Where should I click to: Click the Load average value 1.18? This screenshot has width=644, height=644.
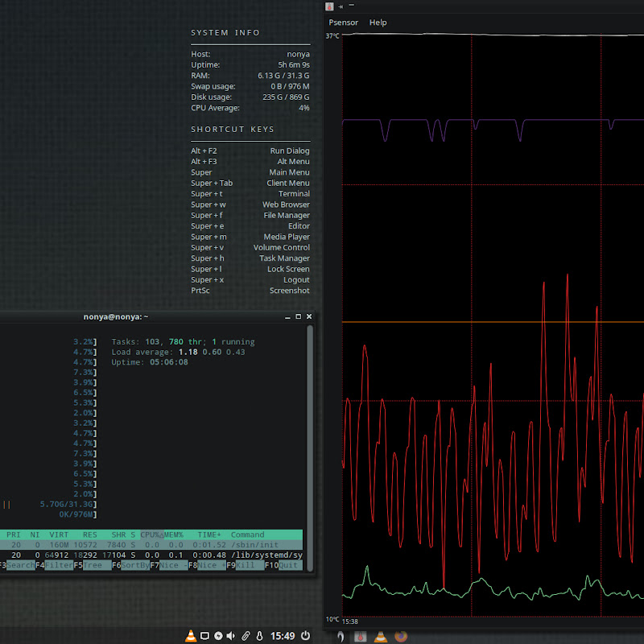(188, 352)
